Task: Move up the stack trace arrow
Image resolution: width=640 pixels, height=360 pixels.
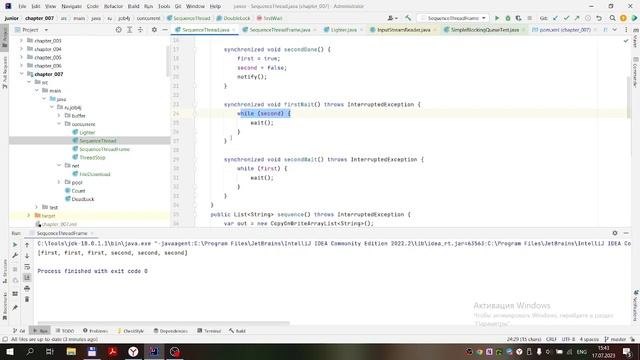Action: (27, 244)
